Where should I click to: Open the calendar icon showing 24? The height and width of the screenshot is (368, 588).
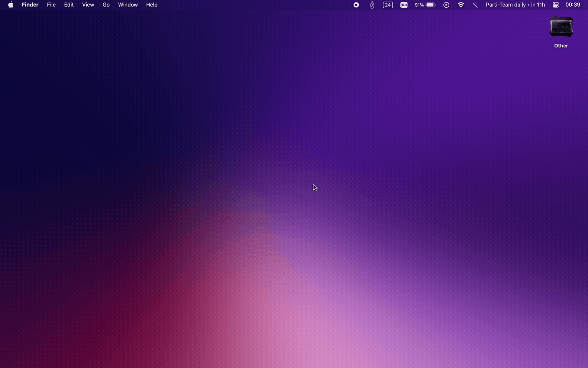[388, 5]
